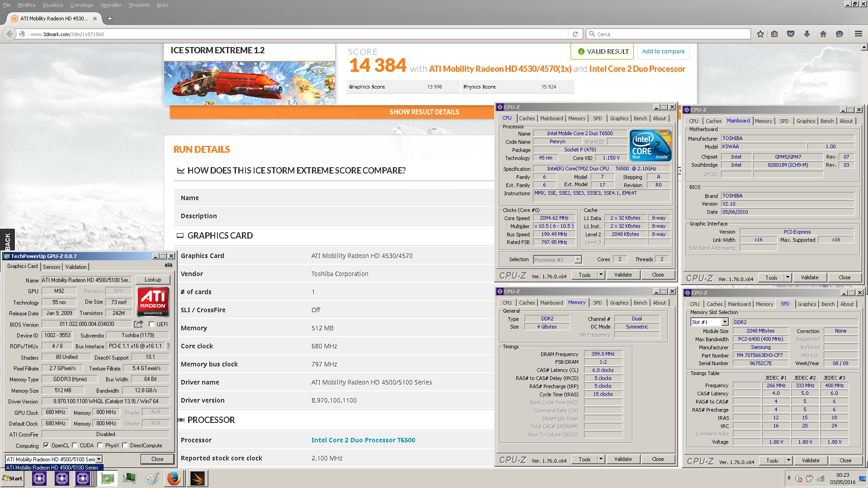The height and width of the screenshot is (488, 868).
Task: Open the bookmarks list icon in Firefox toolbar
Action: click(x=774, y=34)
